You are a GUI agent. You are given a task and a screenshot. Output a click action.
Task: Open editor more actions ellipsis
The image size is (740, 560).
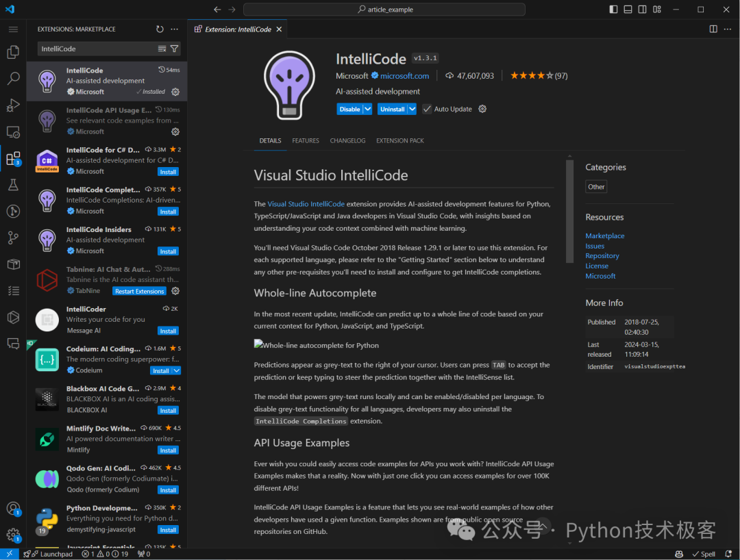(x=728, y=29)
